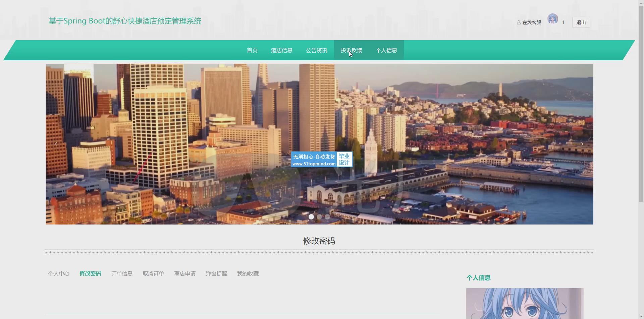Switch to the 取消订单 tab
This screenshot has height=319, width=644.
click(x=153, y=274)
